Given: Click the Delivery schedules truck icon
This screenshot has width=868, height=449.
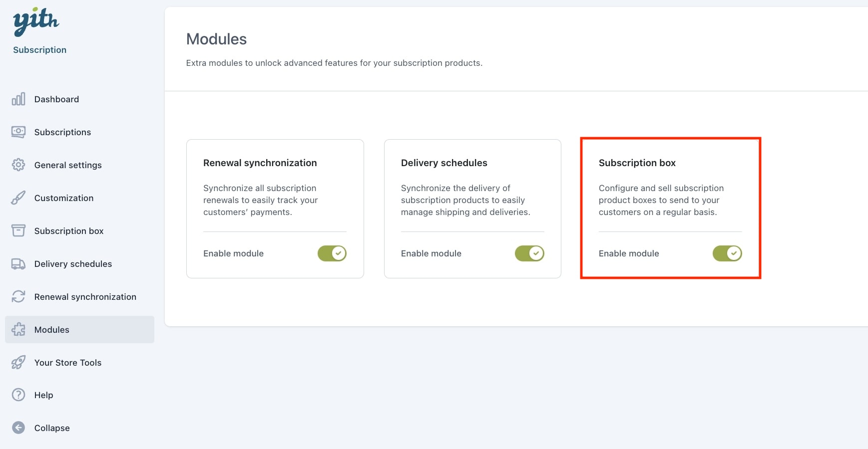Looking at the screenshot, I should (18, 264).
